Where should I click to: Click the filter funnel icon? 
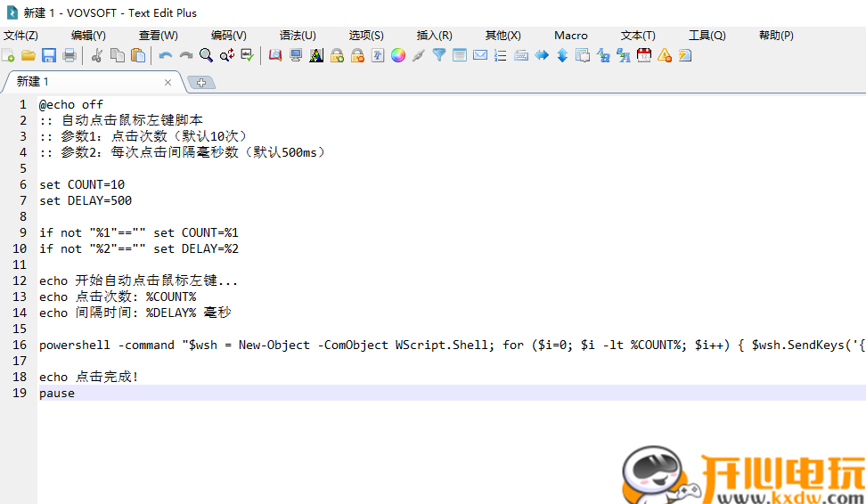439,55
